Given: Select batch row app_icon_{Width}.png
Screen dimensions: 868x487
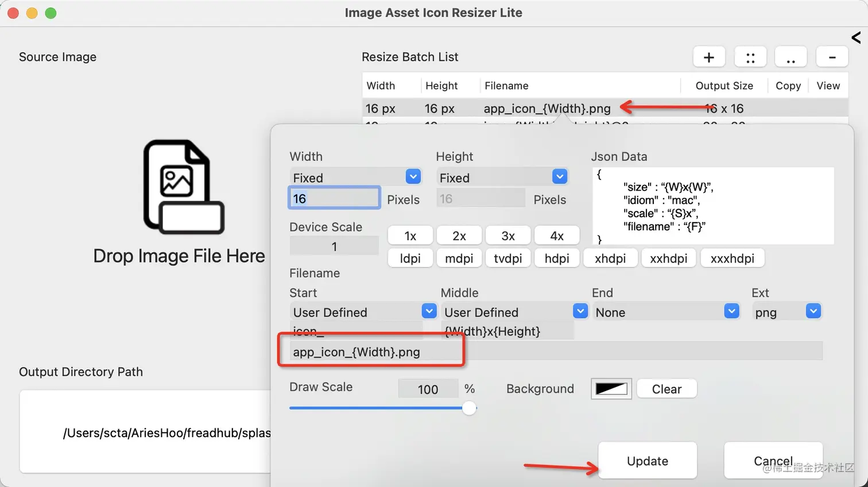Looking at the screenshot, I should point(605,108).
